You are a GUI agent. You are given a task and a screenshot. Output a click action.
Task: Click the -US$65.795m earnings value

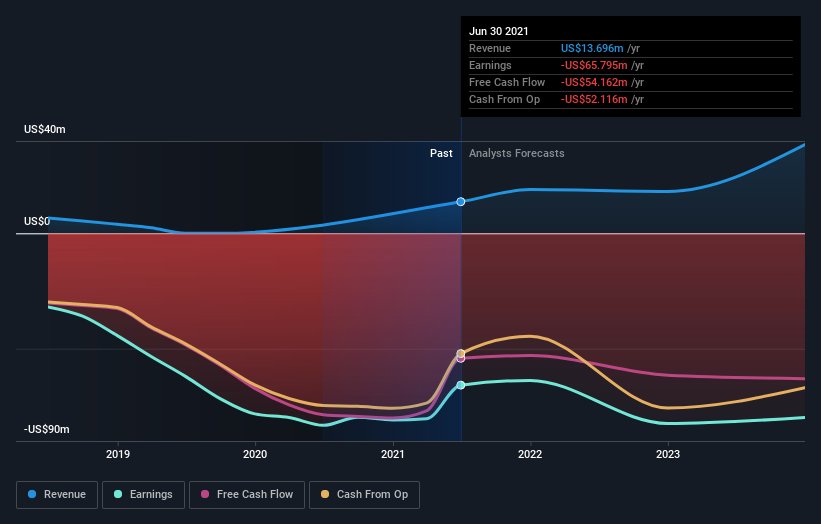[594, 65]
